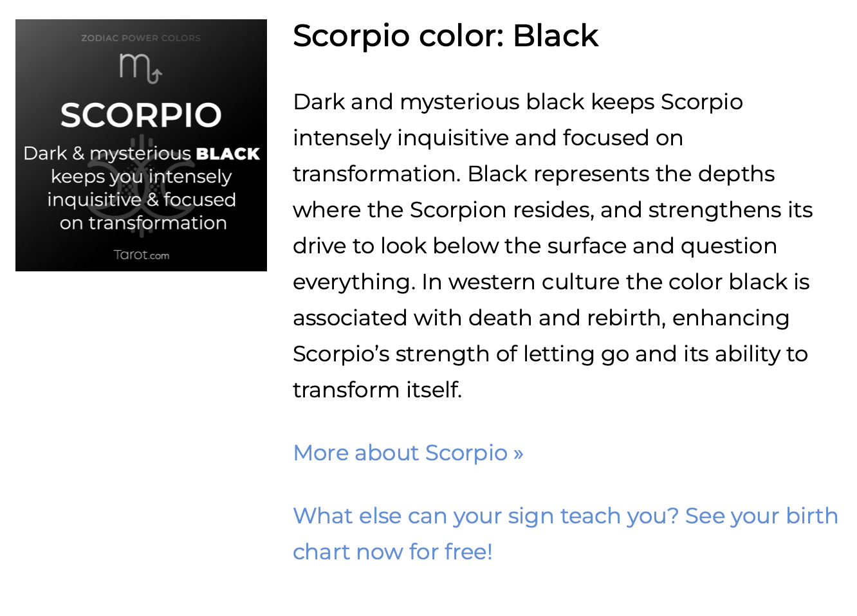The image size is (857, 616).
Task: Click the Scorpio black color card image
Action: tap(141, 145)
